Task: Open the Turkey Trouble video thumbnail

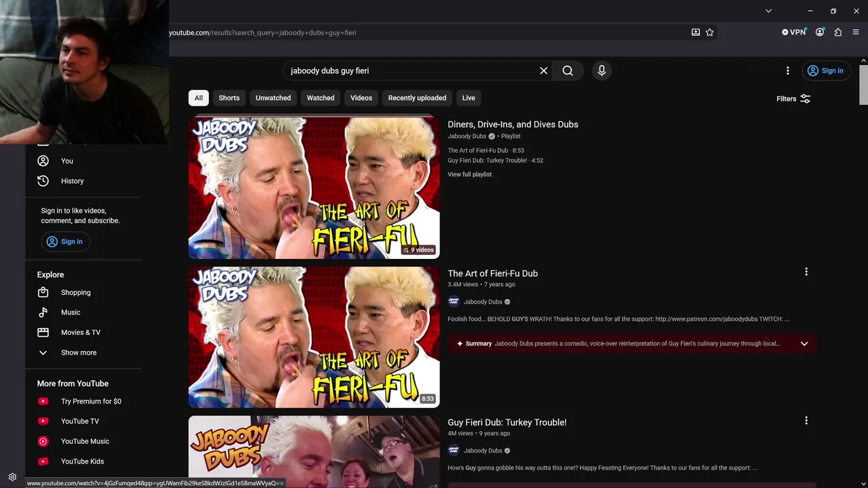Action: coord(314,451)
